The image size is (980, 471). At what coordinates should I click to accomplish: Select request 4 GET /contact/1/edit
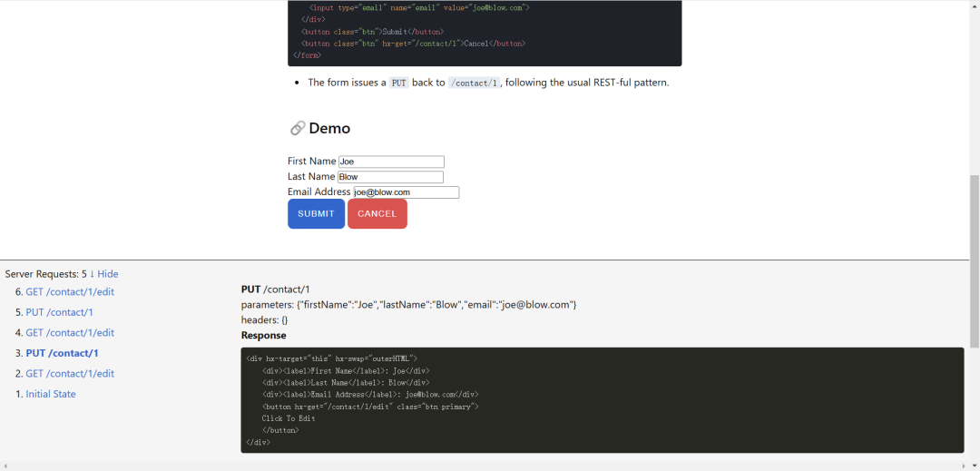coord(70,333)
